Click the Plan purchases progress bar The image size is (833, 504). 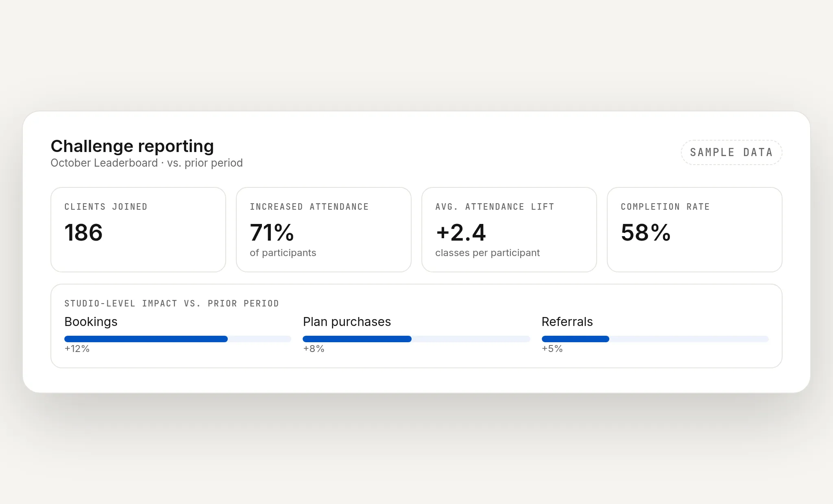(x=416, y=339)
